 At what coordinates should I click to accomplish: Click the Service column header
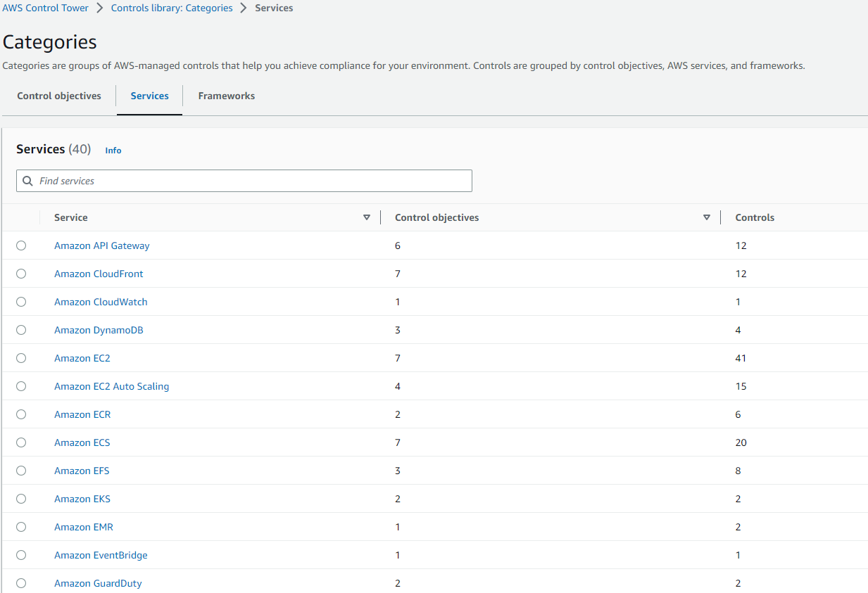coord(71,217)
